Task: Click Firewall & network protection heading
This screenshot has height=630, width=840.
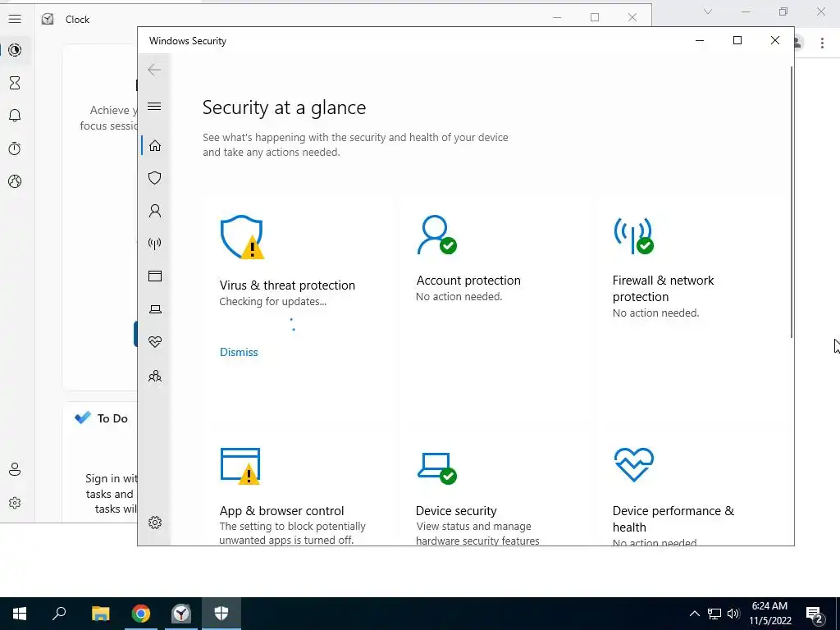Action: 663,288
